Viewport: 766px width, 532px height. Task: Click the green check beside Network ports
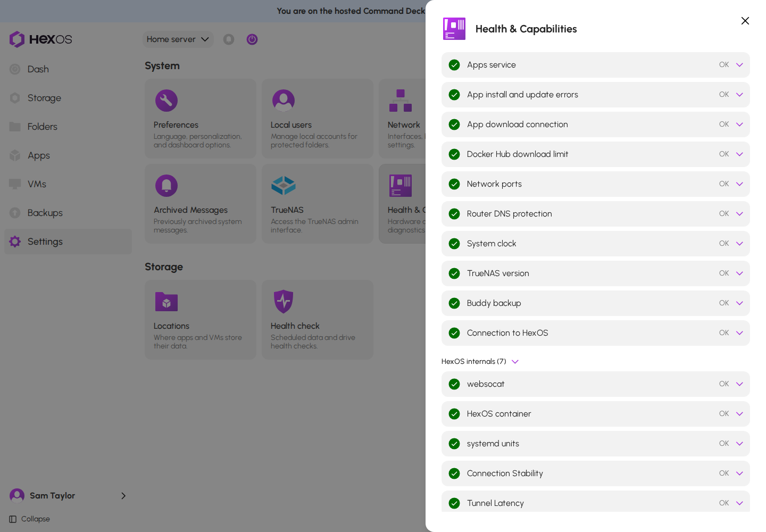click(454, 184)
